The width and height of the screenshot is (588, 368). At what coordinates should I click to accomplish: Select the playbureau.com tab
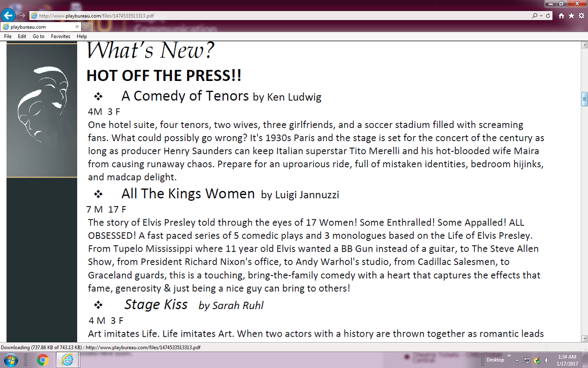click(41, 27)
